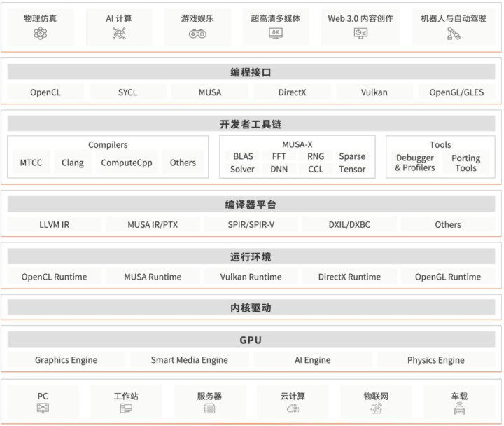The image size is (504, 426).
Task: Click the 工作站 workstation icon
Action: 126,408
